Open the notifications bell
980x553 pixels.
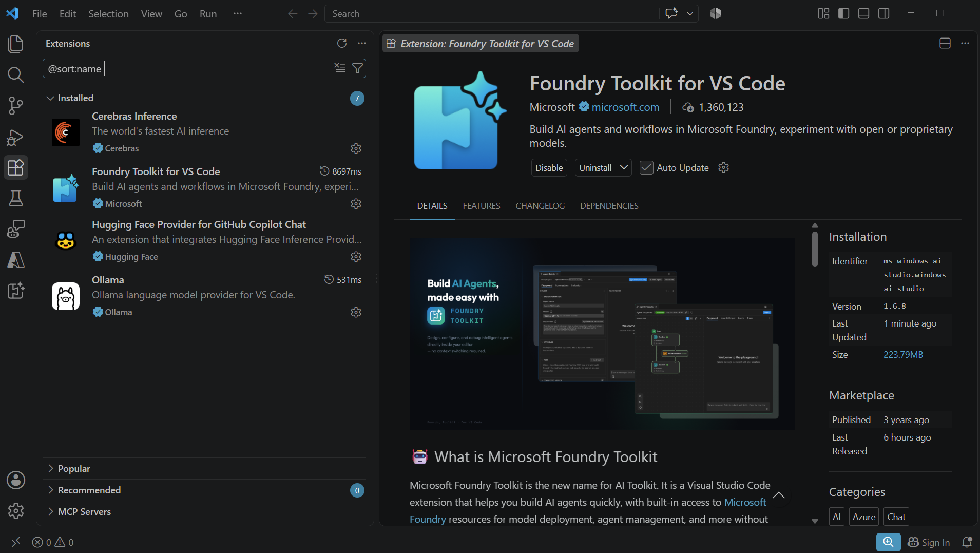(x=967, y=542)
